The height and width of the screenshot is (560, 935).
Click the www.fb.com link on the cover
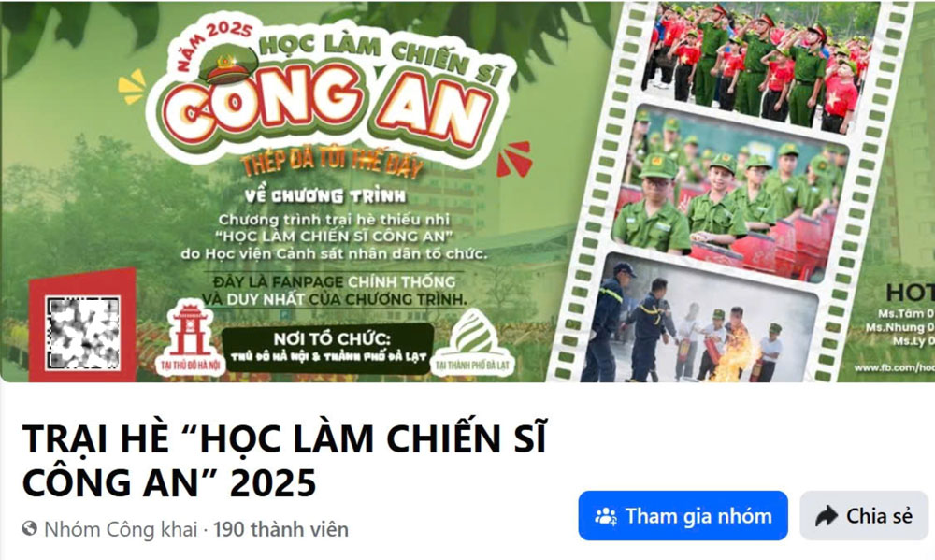coord(894,367)
